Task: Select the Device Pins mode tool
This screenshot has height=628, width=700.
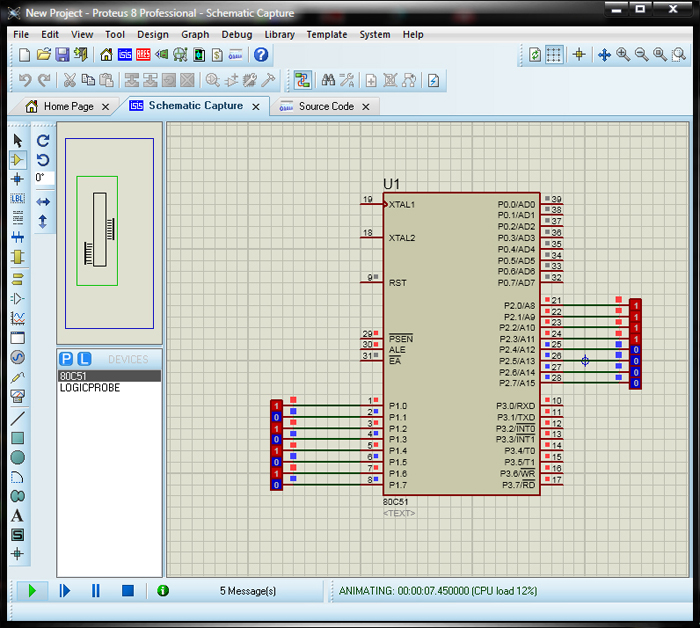Action: point(17,299)
